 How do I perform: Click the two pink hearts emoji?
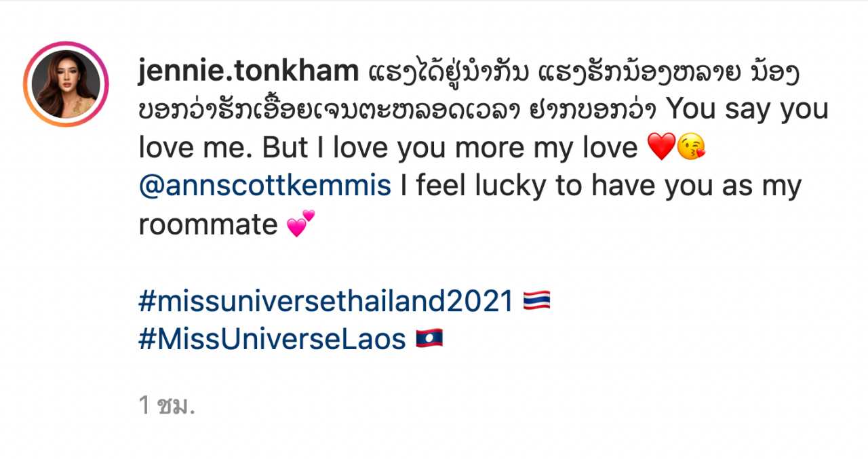[x=301, y=224]
